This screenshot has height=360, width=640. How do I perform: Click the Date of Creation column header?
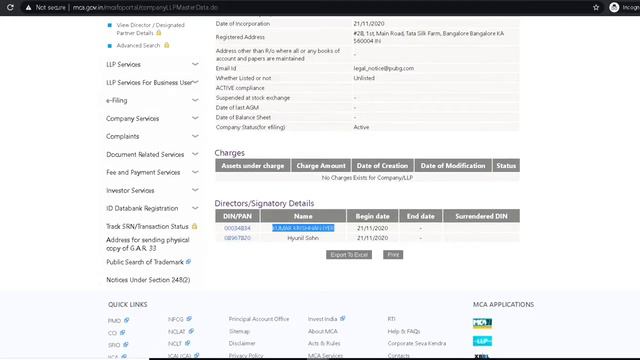(x=382, y=166)
